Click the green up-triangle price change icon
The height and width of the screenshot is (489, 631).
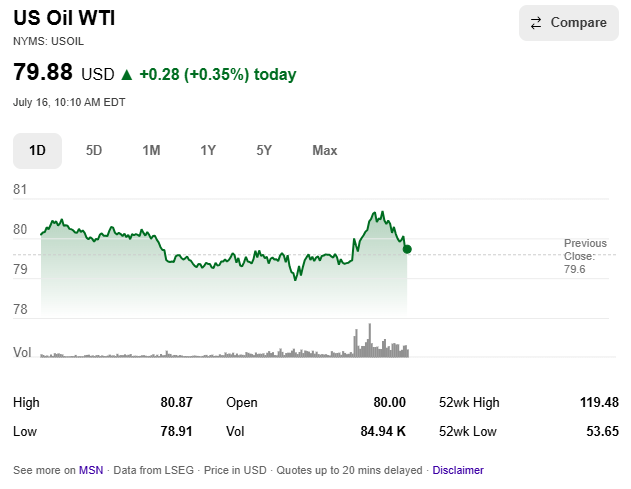pyautogui.click(x=127, y=75)
